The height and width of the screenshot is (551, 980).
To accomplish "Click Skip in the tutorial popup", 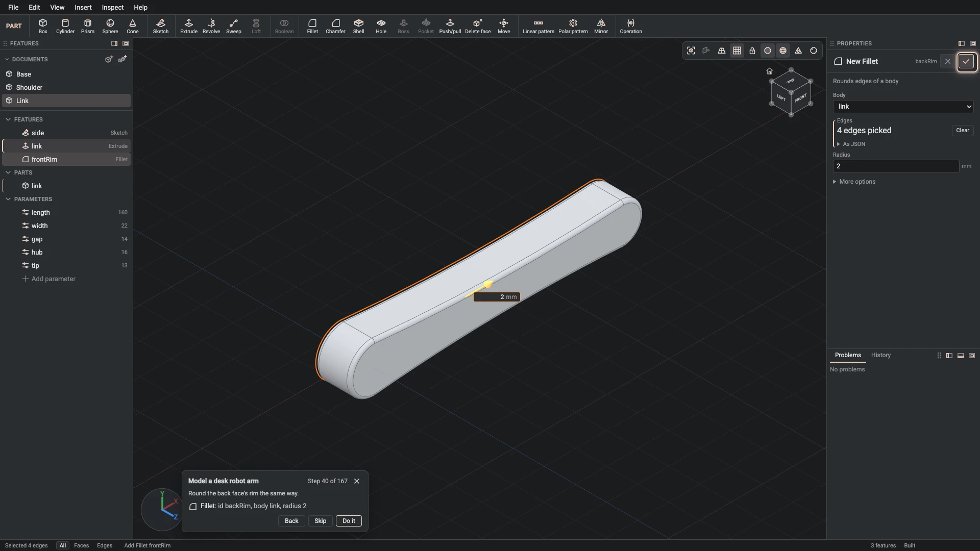I will coord(320,521).
